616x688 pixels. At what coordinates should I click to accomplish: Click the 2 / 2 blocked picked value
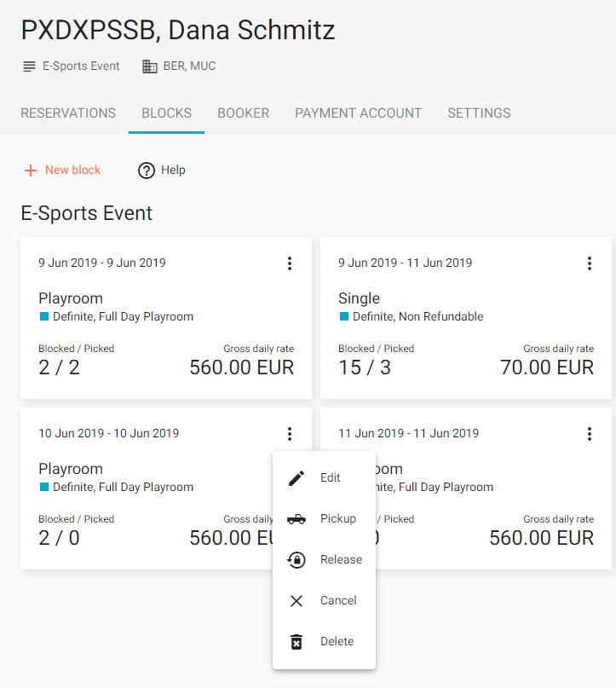59,367
